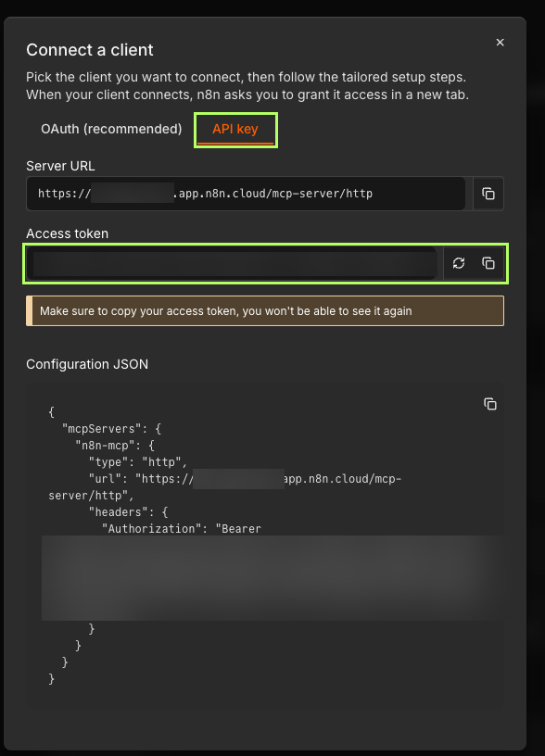The height and width of the screenshot is (756, 545).
Task: Select the API key tab
Action: click(235, 129)
